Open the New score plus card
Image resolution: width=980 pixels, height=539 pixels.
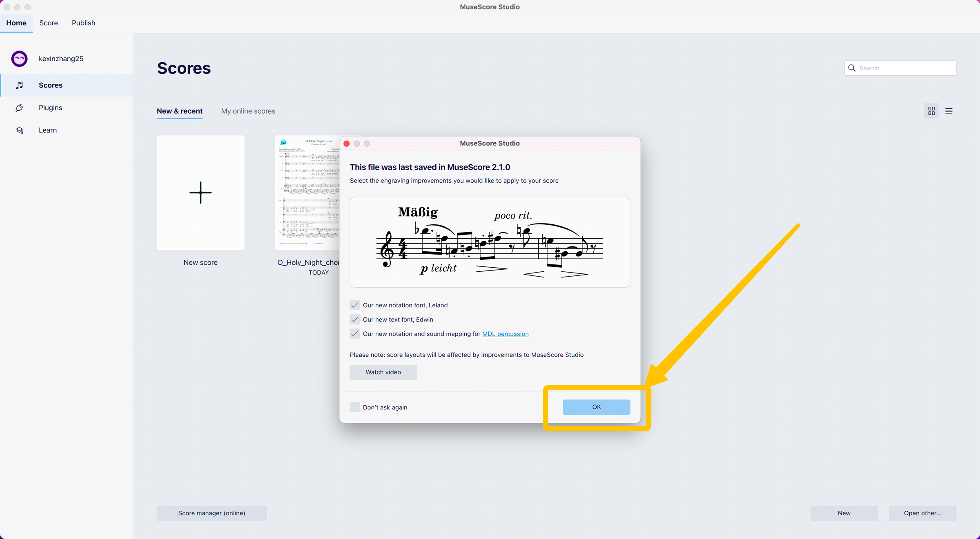point(200,192)
